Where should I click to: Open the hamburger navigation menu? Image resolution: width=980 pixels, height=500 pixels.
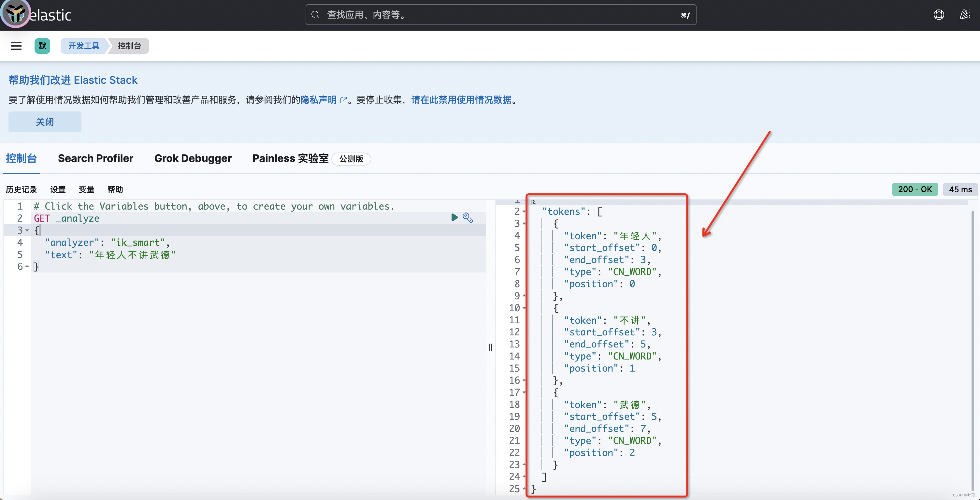pos(16,46)
